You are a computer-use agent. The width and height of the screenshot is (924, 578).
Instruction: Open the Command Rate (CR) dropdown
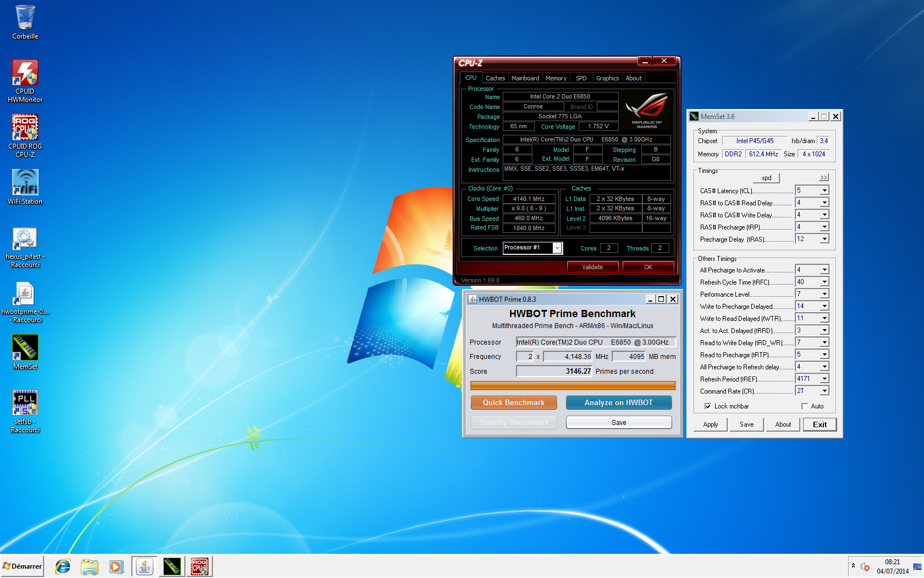pos(824,391)
